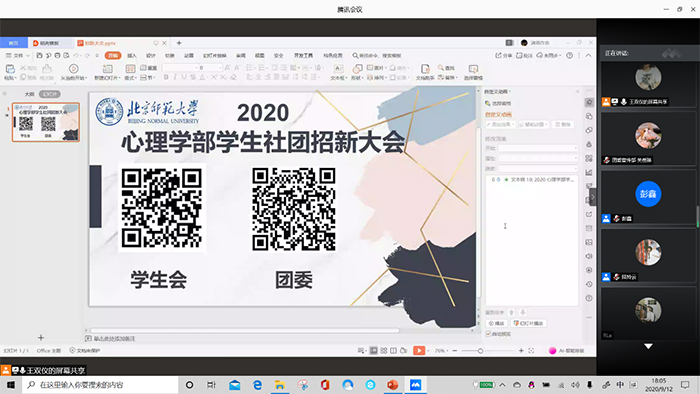
Task: Switch to slide sorter grid view icon
Action: [383, 351]
